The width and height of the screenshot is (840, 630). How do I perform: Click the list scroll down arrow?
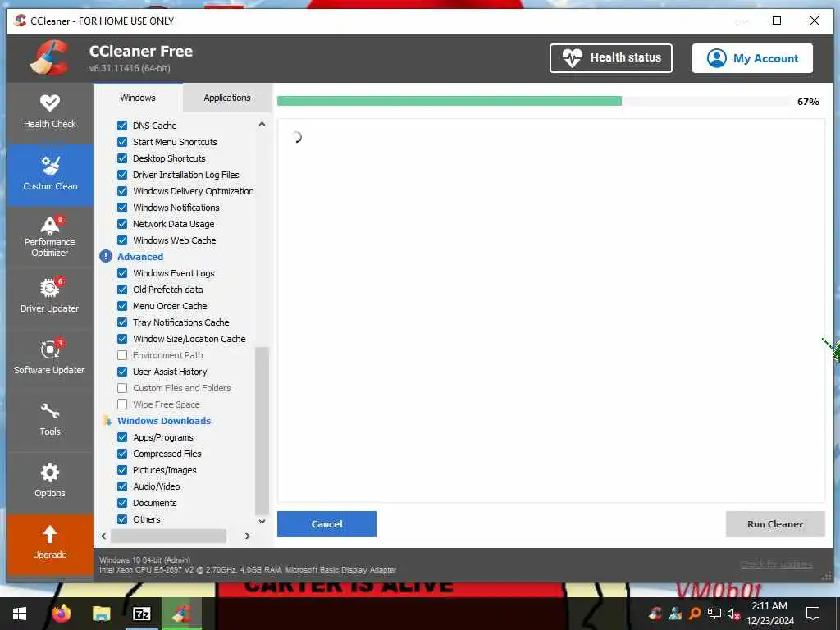click(x=262, y=521)
